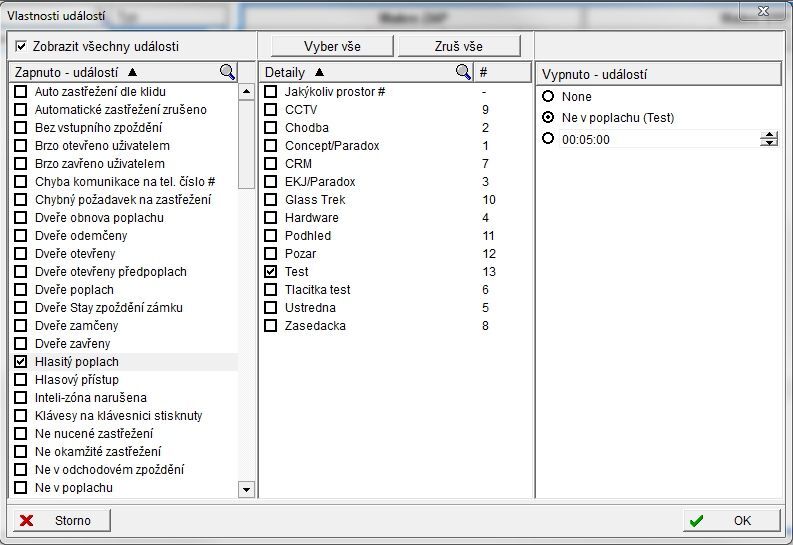Choose Ne v poplachu (Test) radio option

pos(548,118)
